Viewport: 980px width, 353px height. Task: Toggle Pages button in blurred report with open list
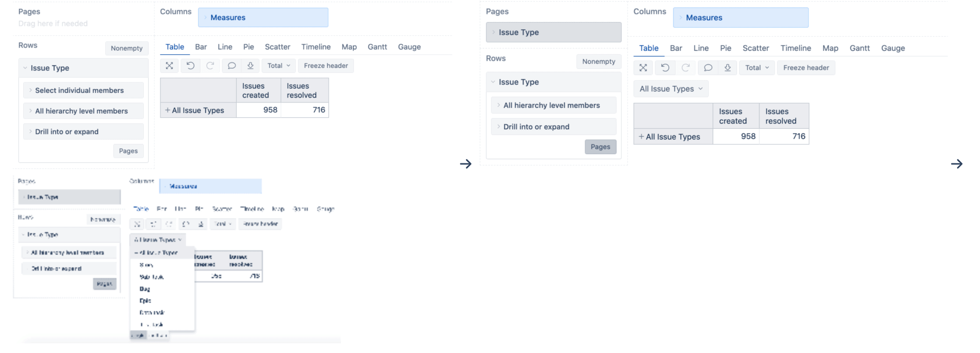pyautogui.click(x=105, y=284)
